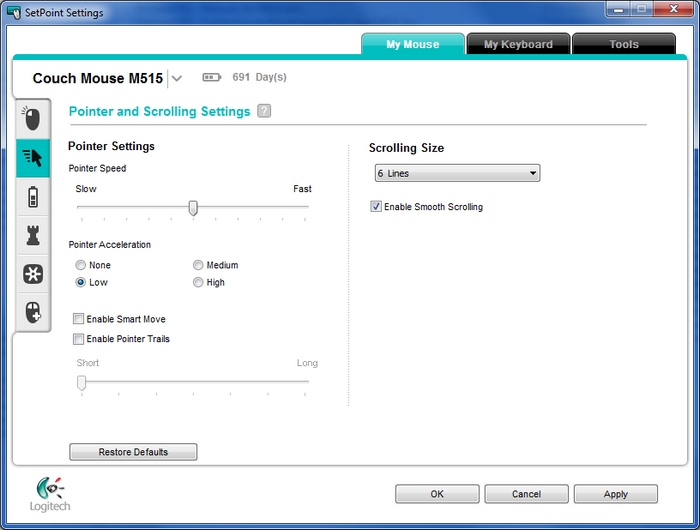Image resolution: width=700 pixels, height=530 pixels.
Task: Open the Scrolling Size dropdown
Action: [457, 173]
